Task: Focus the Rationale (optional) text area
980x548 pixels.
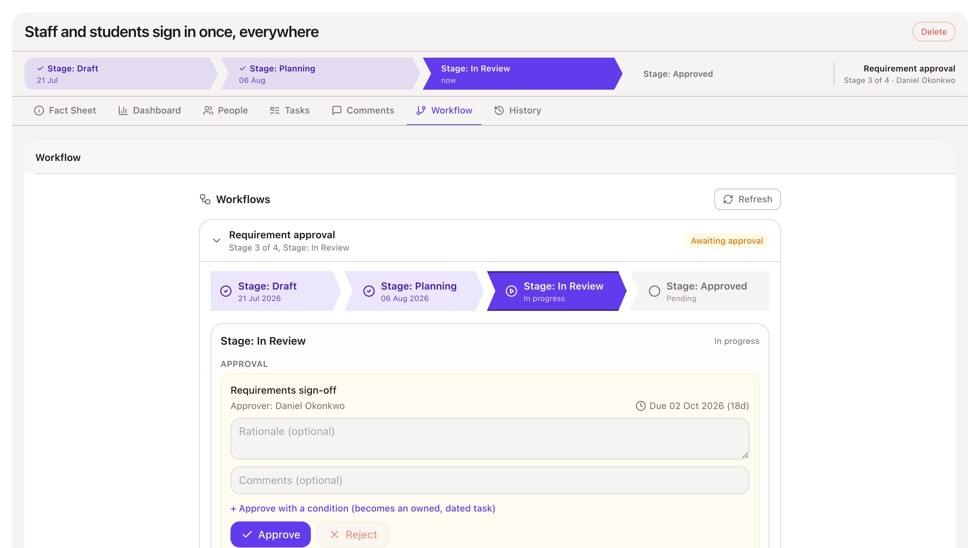Action: tap(490, 439)
